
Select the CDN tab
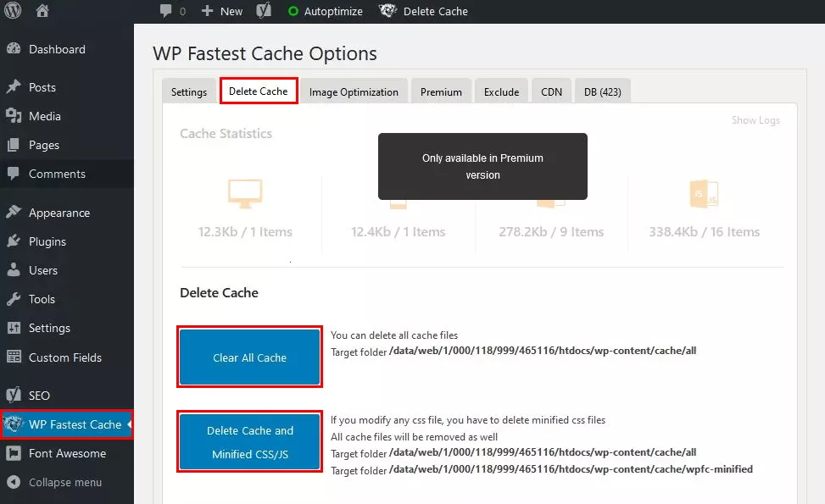click(551, 91)
